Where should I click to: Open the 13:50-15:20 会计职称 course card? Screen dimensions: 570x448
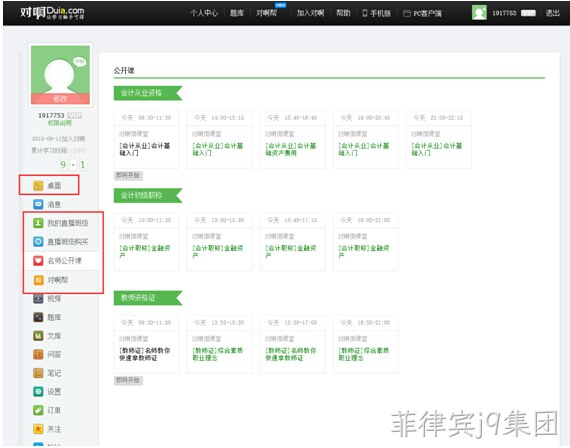point(220,242)
